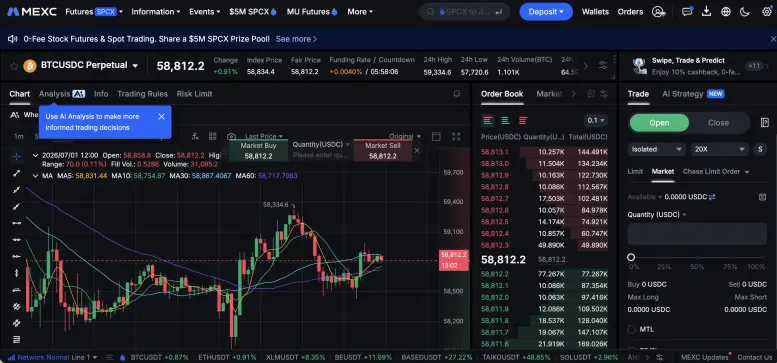
Task: Open Wallets link
Action: (595, 12)
